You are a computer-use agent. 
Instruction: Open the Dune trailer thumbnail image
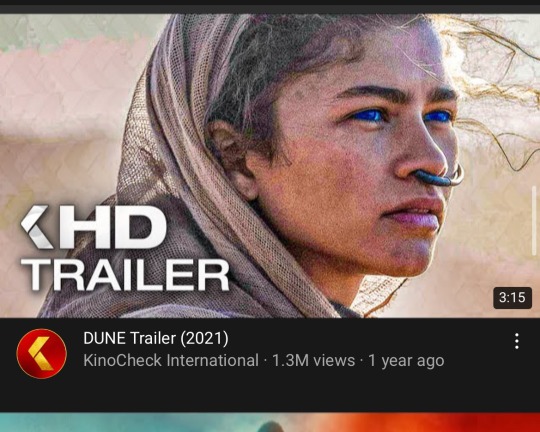pyautogui.click(x=270, y=165)
